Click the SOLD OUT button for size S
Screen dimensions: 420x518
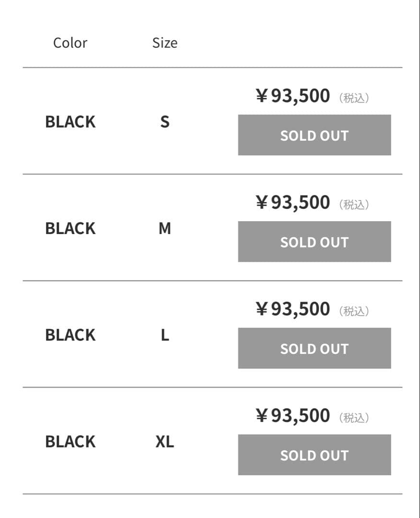pos(314,135)
